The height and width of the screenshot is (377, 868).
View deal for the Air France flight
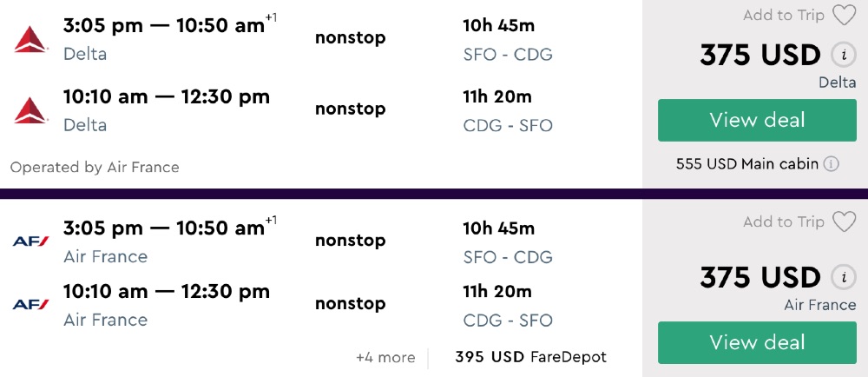tap(757, 342)
